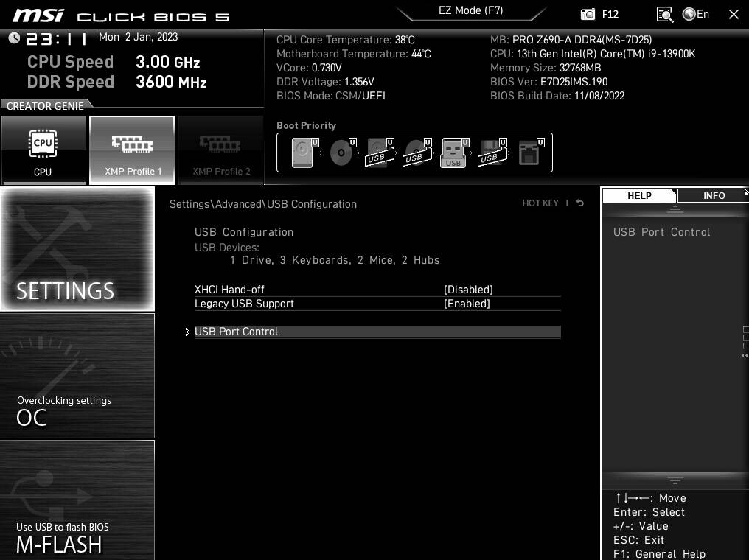Open the HELP tab

tap(639, 195)
